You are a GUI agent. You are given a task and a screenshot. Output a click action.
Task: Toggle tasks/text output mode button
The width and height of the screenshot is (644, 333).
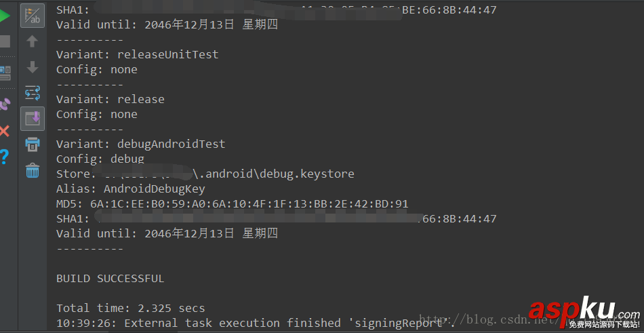[x=33, y=16]
